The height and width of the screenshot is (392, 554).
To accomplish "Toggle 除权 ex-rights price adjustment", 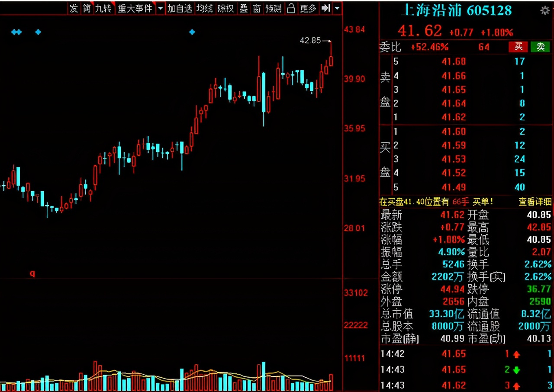I will tap(225, 8).
